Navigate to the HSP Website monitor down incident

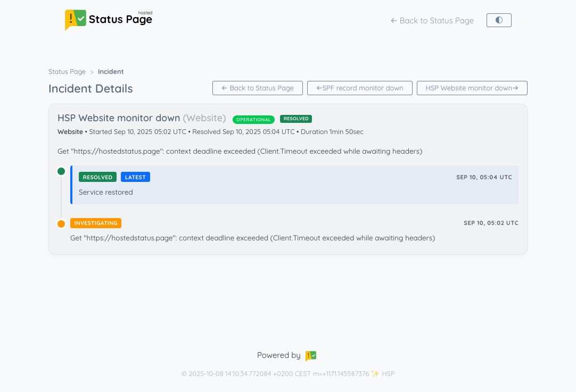[472, 88]
